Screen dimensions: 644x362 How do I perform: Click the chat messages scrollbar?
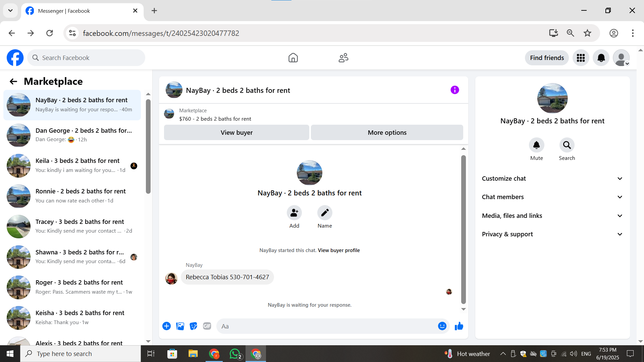click(463, 229)
